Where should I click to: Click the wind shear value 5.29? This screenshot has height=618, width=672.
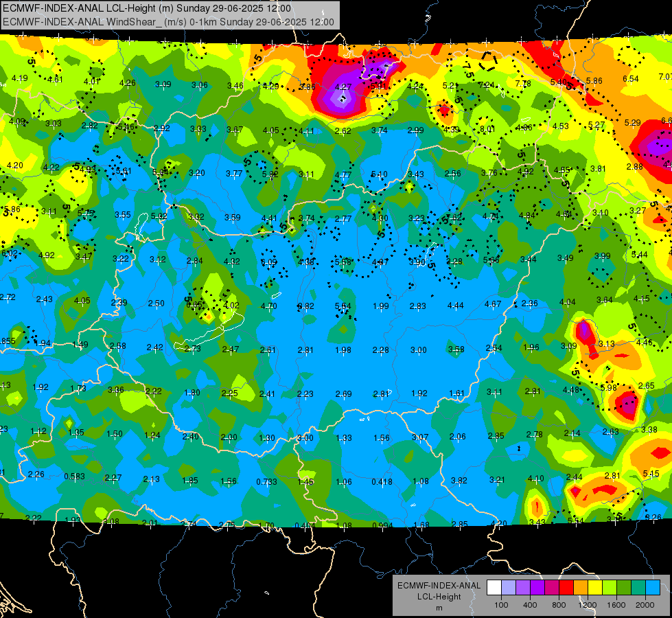click(x=633, y=123)
